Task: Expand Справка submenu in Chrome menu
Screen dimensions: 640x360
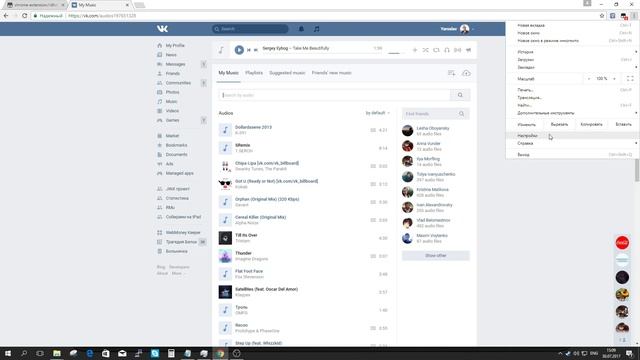Action: pos(572,143)
